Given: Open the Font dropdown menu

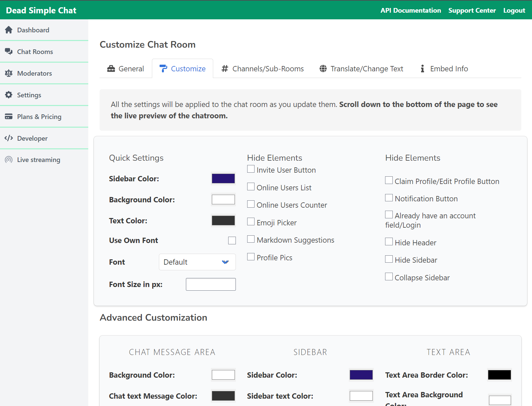Looking at the screenshot, I should click(197, 262).
